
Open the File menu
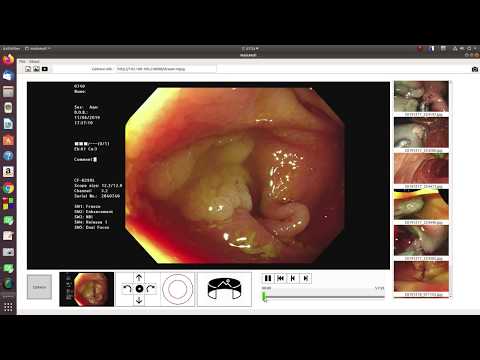point(22,62)
